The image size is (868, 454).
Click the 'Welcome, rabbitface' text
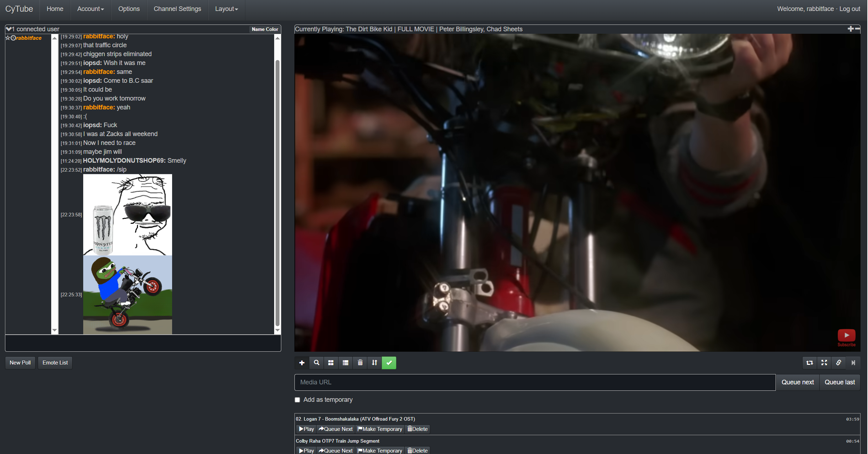[805, 9]
